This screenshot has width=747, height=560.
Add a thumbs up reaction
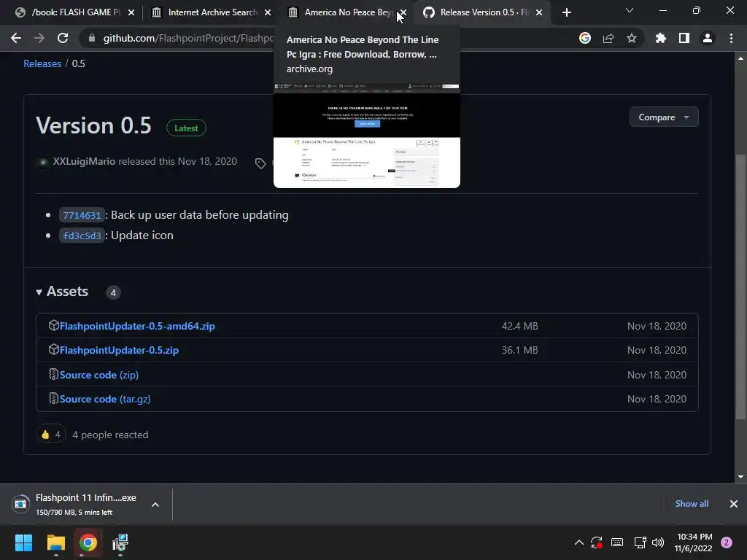coord(50,434)
